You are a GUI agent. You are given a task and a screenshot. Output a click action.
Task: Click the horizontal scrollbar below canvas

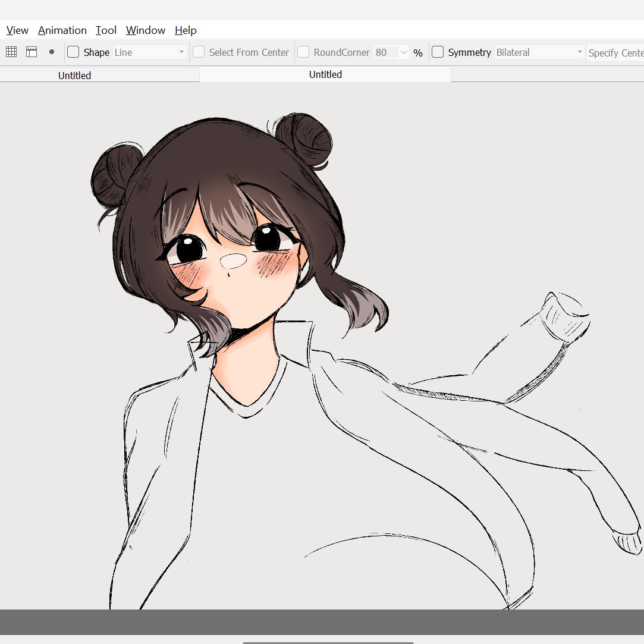328,643
